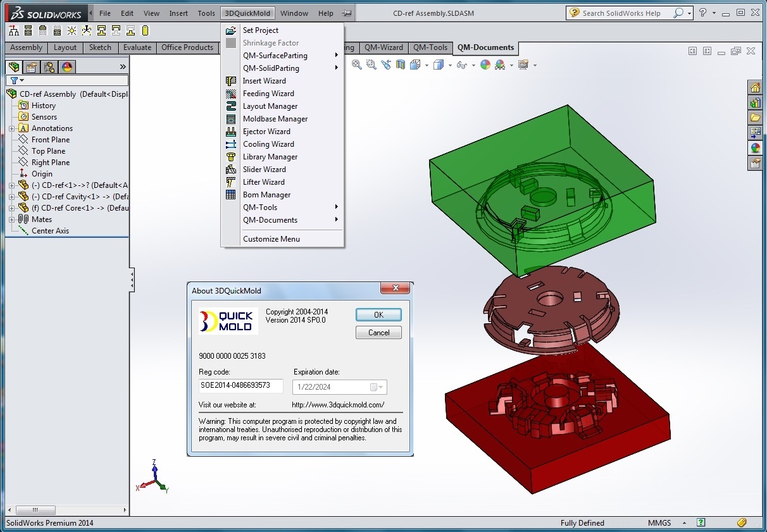Open the MMGS unit system dropdown
Image resolution: width=767 pixels, height=532 pixels.
(684, 523)
